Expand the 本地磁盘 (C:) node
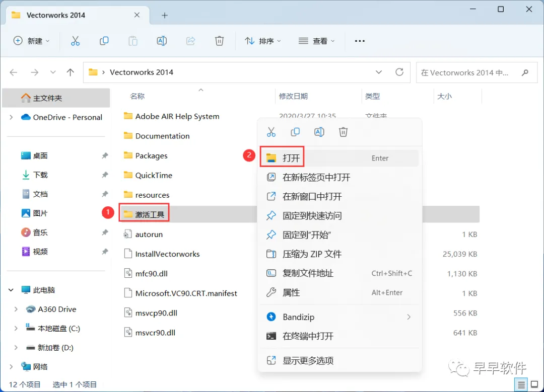 (x=16, y=328)
